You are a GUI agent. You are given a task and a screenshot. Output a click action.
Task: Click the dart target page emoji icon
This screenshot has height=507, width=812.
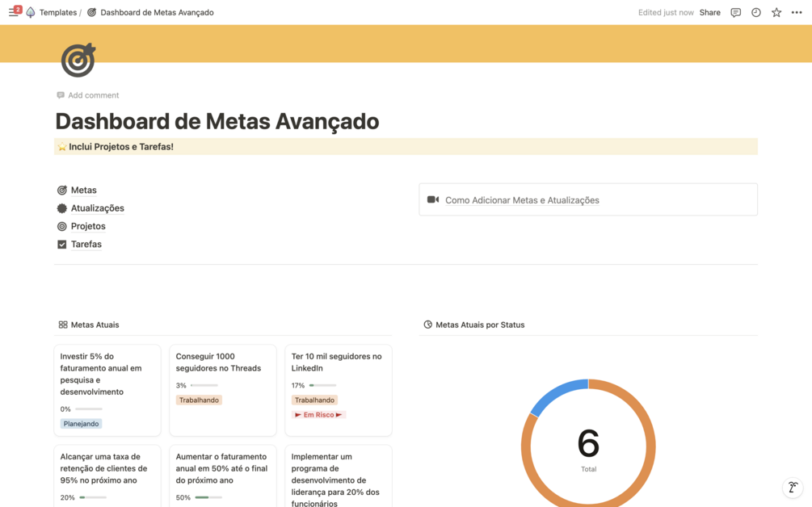[x=78, y=60]
